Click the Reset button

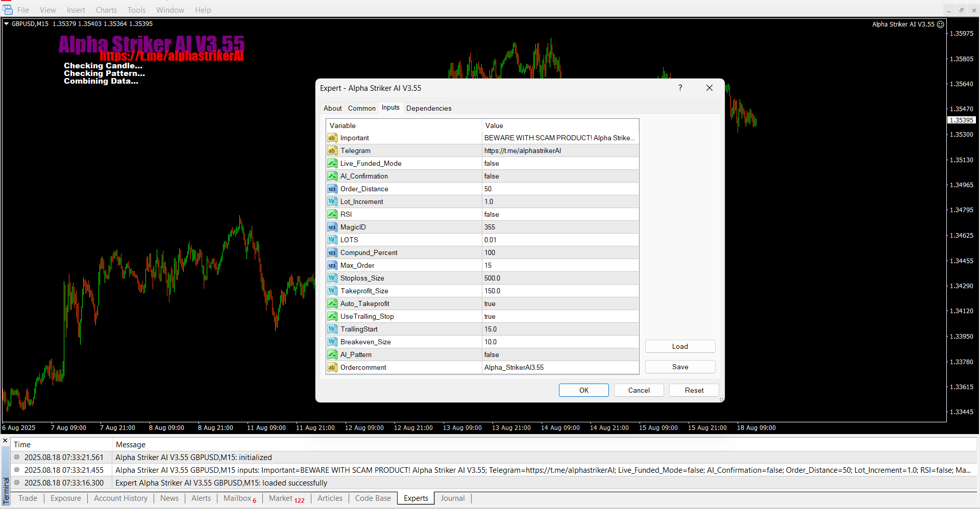[x=694, y=390]
